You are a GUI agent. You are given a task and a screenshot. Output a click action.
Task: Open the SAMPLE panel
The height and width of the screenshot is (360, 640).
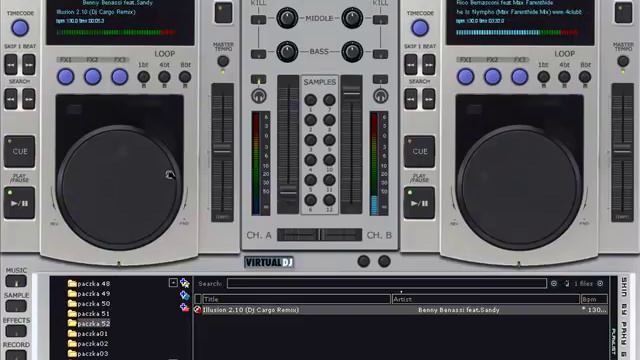pyautogui.click(x=16, y=306)
